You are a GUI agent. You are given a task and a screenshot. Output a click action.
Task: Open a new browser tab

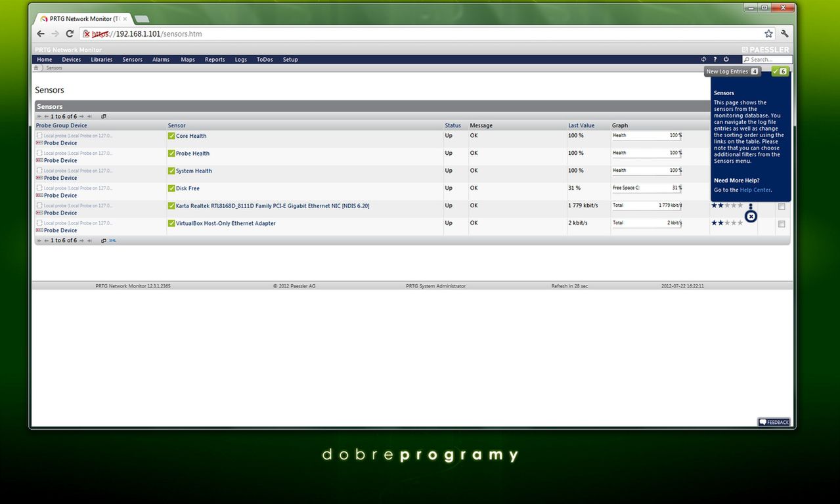click(x=141, y=19)
